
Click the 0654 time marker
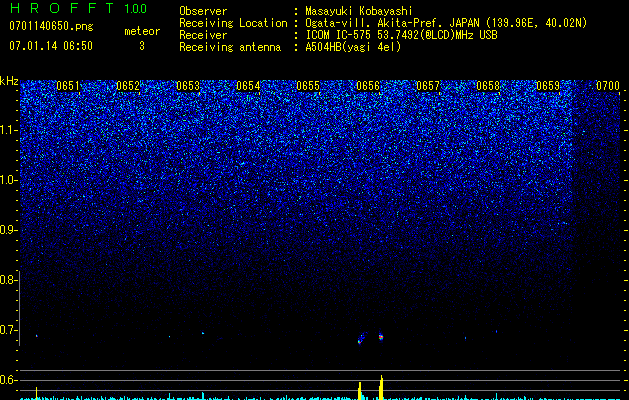coord(248,86)
